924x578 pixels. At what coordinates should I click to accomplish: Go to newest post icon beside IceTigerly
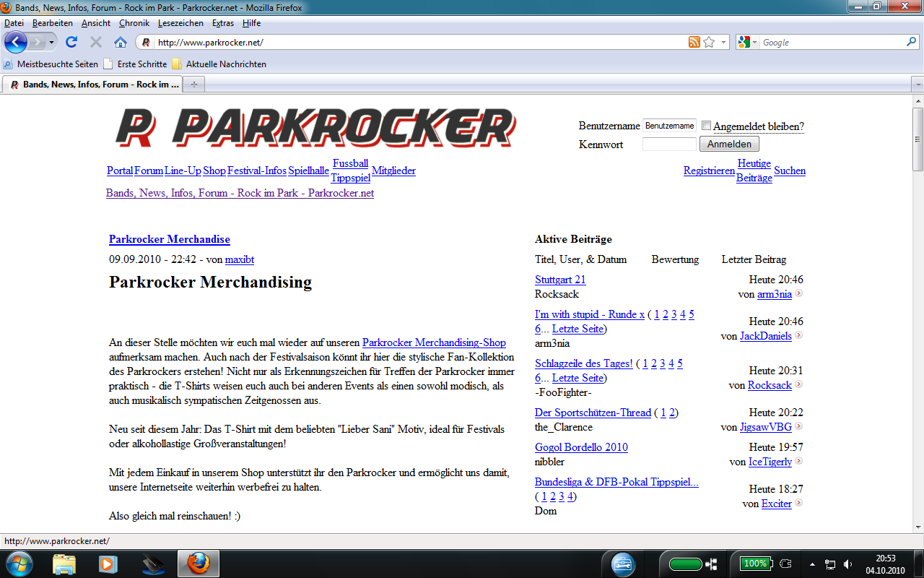pyautogui.click(x=799, y=462)
